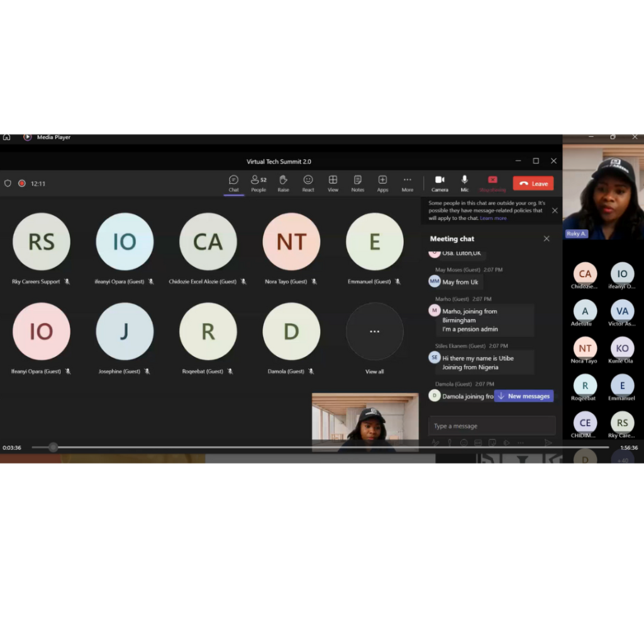
Task: Click the red recording indicator
Action: (x=22, y=184)
